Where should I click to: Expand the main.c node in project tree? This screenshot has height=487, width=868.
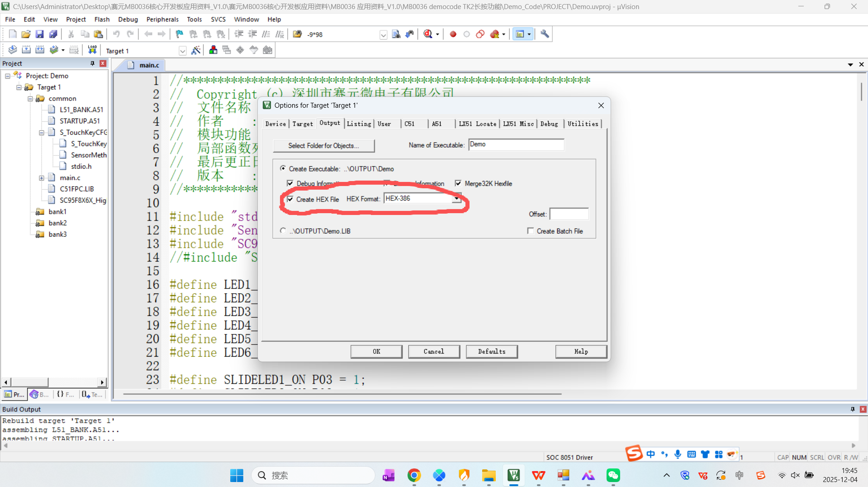(42, 178)
